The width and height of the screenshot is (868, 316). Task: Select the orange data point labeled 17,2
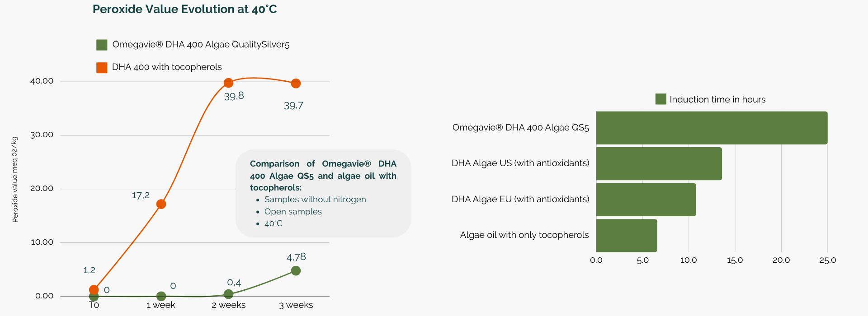point(161,204)
